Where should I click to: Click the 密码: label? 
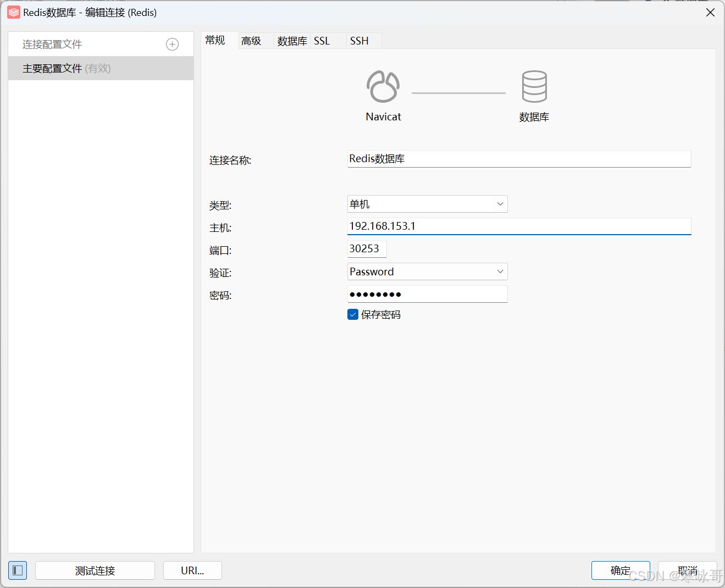pyautogui.click(x=220, y=295)
